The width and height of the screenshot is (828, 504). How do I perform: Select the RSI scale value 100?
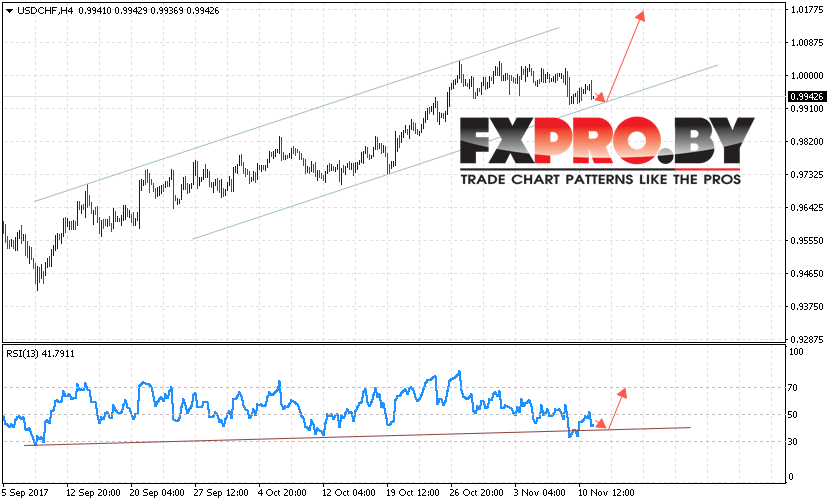click(x=795, y=352)
